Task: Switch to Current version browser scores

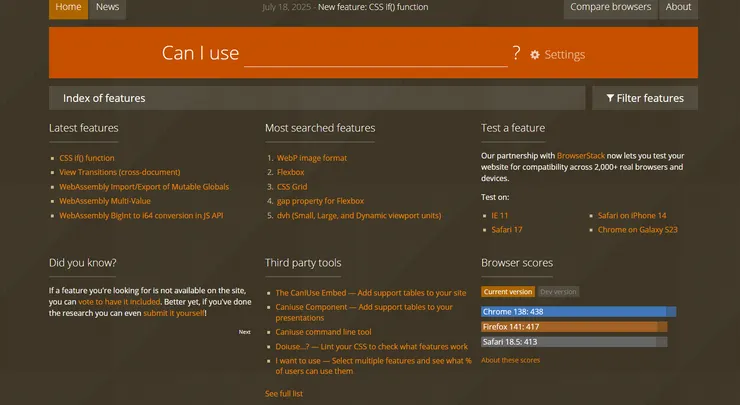Action: click(x=508, y=292)
